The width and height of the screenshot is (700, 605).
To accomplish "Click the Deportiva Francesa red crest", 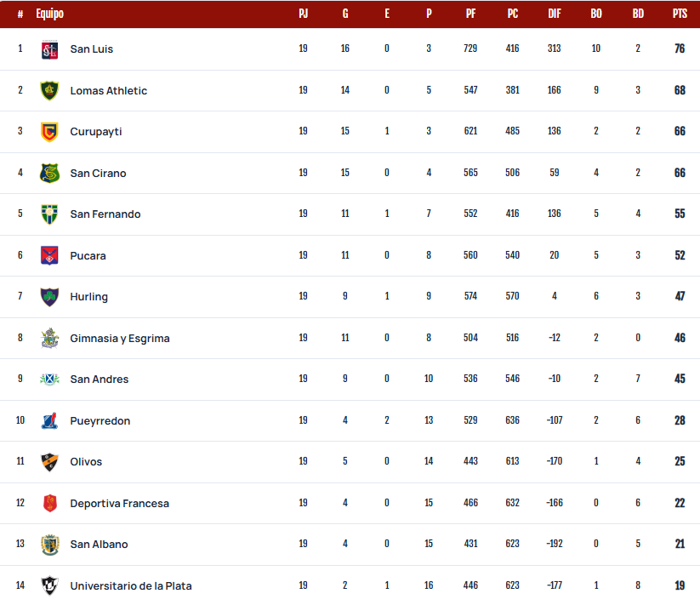I will [x=50, y=503].
